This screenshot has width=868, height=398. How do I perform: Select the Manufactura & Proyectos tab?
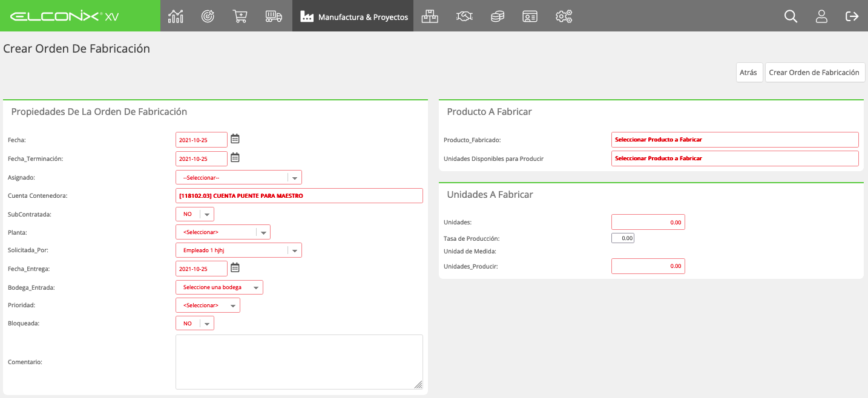click(x=353, y=16)
